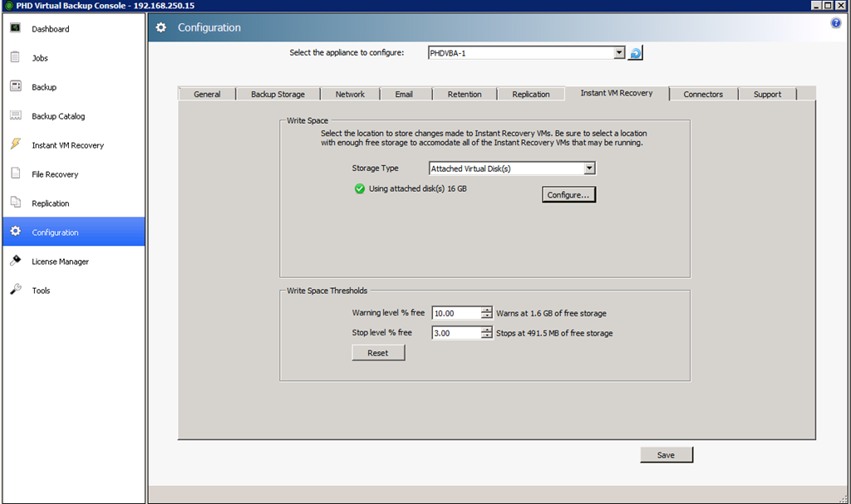Click the Configuration gear icon in sidebar
851x504 pixels.
coord(15,232)
